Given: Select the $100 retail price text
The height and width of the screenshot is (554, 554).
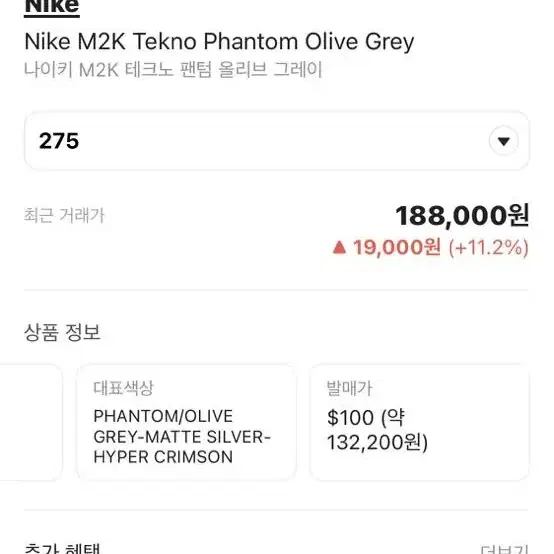Looking at the screenshot, I should tap(350, 418).
